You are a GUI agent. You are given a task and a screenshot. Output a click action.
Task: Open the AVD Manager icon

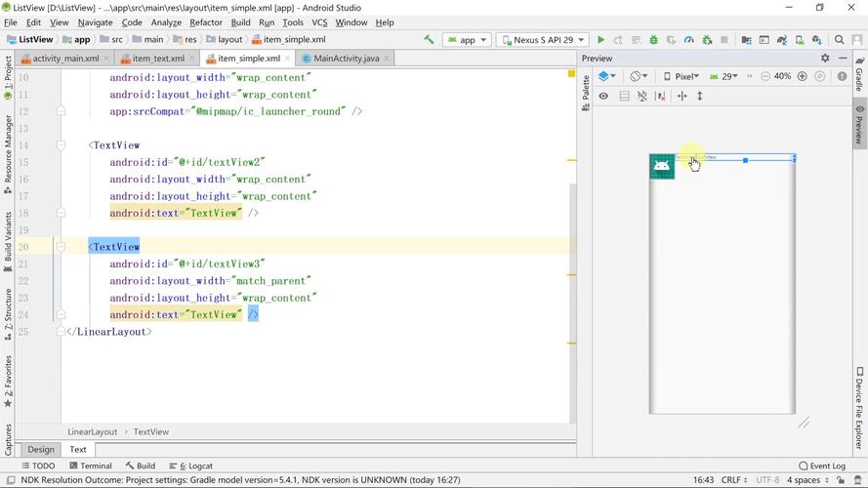click(x=800, y=40)
